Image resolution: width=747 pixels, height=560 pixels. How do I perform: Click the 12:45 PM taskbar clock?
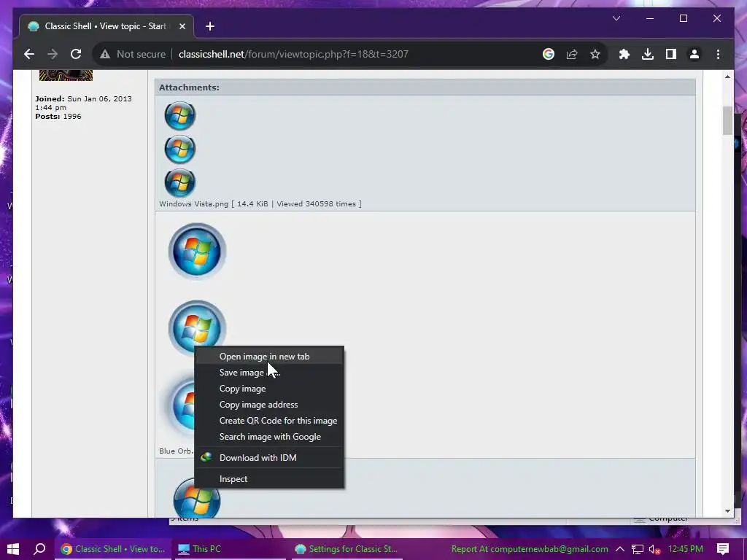coord(686,549)
